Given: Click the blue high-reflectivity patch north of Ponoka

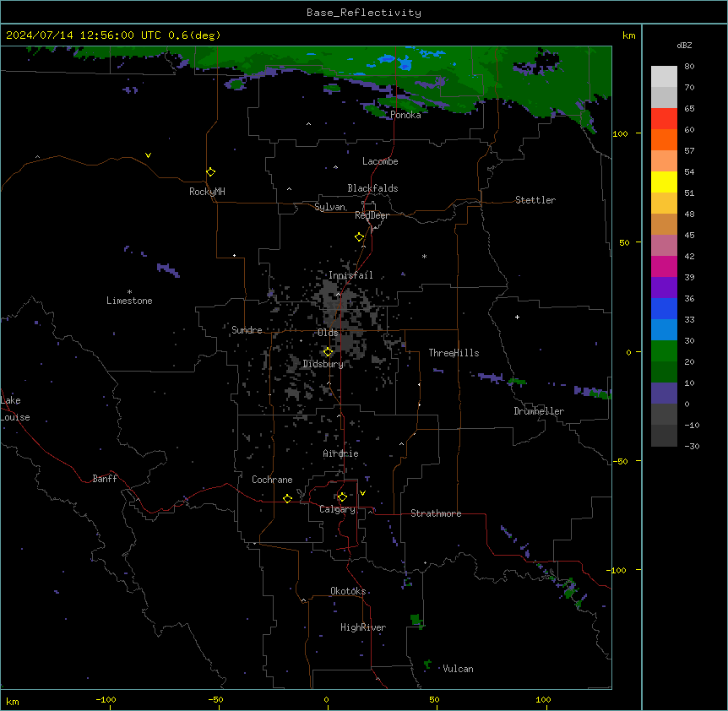Looking at the screenshot, I should pyautogui.click(x=405, y=62).
